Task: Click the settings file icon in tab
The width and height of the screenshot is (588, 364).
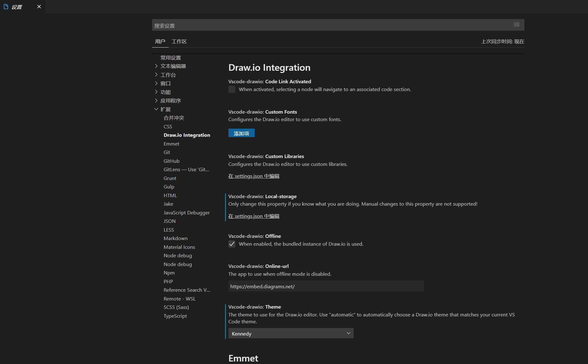Action: [6, 7]
